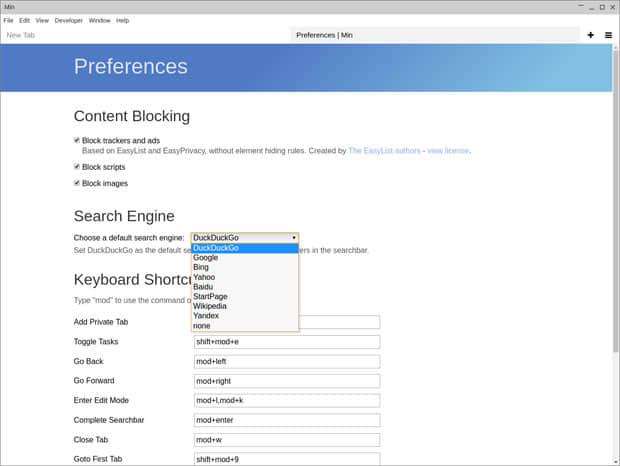Viewport: 620px width, 466px height.
Task: Open the Developer menu
Action: click(69, 20)
